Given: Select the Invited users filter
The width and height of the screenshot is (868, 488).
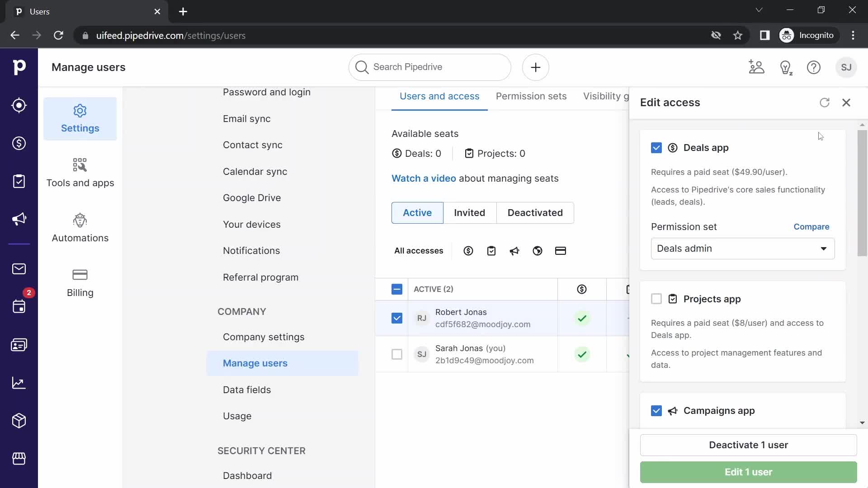Looking at the screenshot, I should point(470,213).
